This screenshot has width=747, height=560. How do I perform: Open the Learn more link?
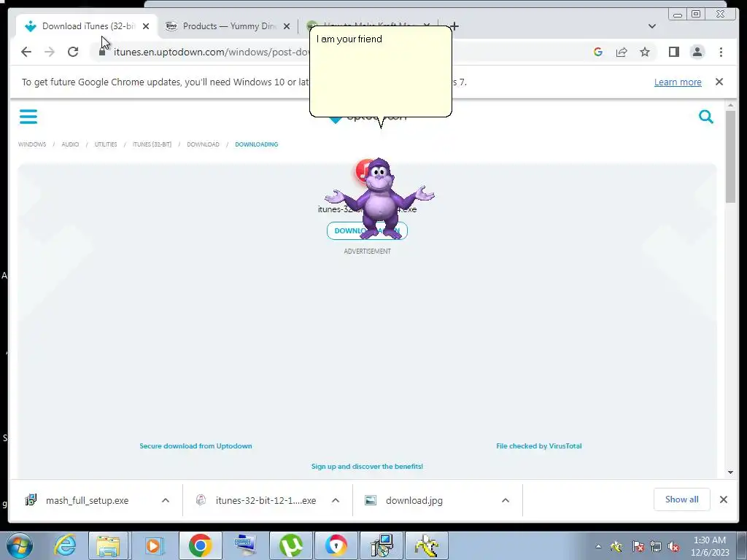coord(678,82)
